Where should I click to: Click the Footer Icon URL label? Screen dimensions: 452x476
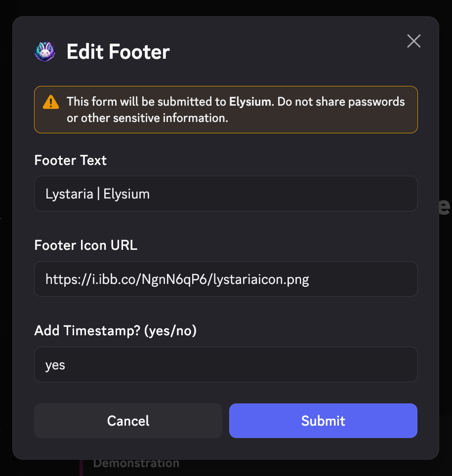click(x=86, y=245)
